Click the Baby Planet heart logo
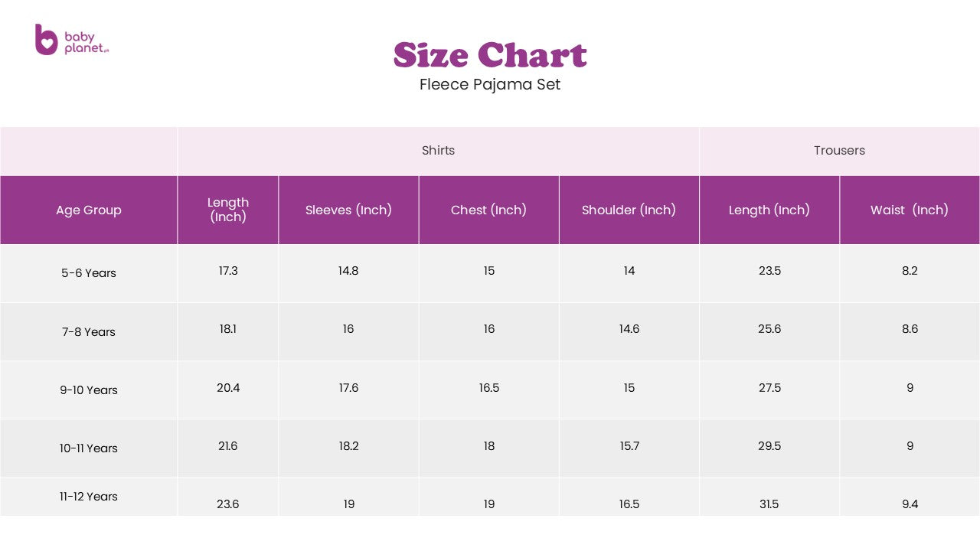This screenshot has height=551, width=980. [46, 40]
